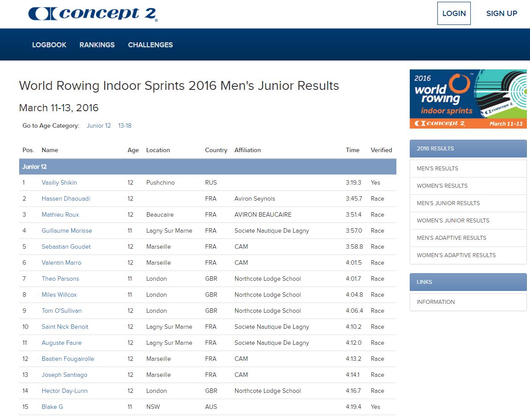The height and width of the screenshot is (420, 530).
Task: Open the LOGIN button
Action: 453,13
